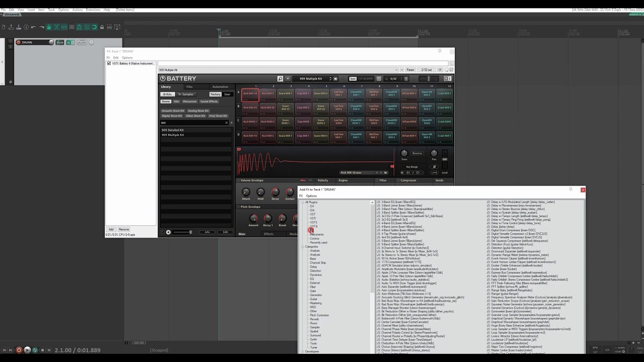The height and width of the screenshot is (362, 644).
Task: Open sample folder next to Kick 909 10.wav
Action: coord(386,172)
